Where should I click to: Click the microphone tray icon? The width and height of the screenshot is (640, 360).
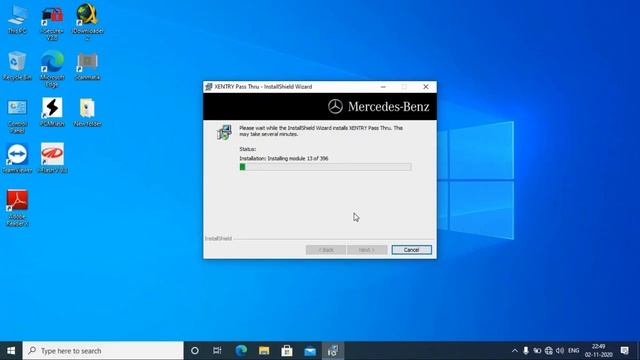(526, 351)
